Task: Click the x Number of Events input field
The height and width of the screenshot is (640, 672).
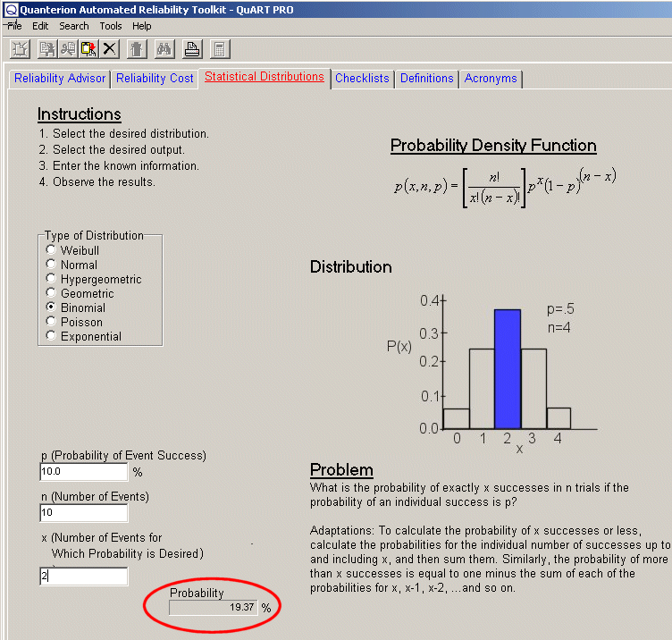Action: tap(84, 577)
